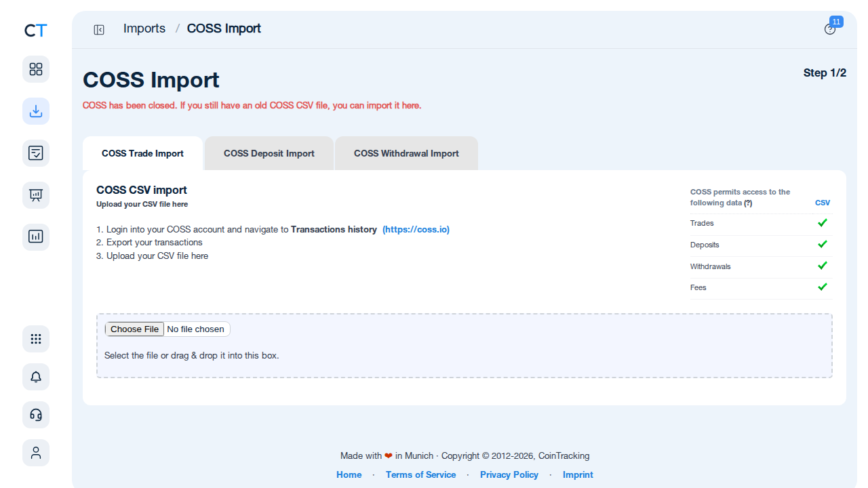The height and width of the screenshot is (488, 868).
Task: Open the Terms of Service footer link
Action: [420, 474]
